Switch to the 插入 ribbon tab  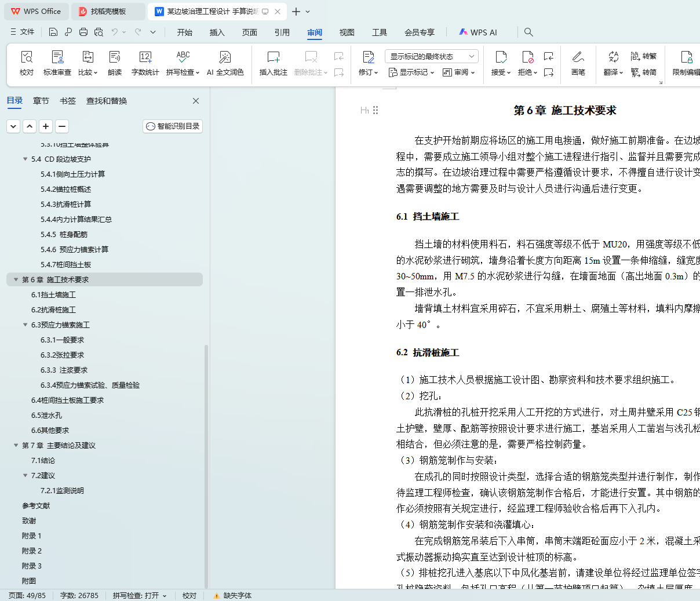point(217,32)
